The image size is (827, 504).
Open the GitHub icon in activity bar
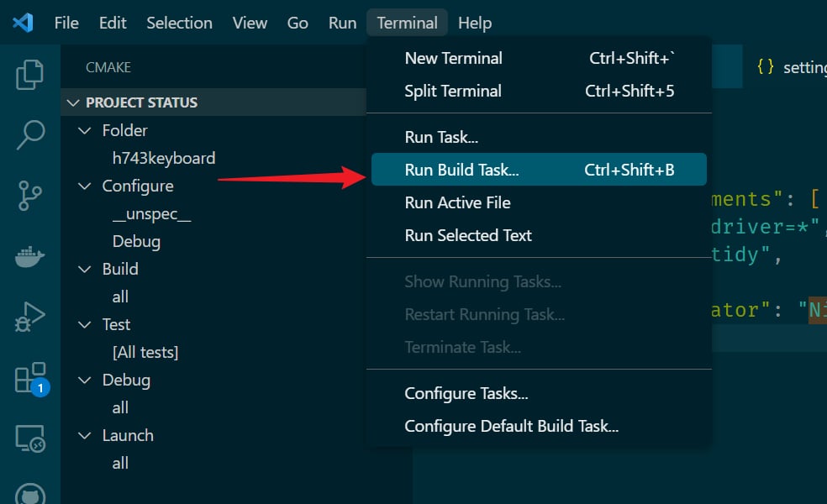point(30,494)
